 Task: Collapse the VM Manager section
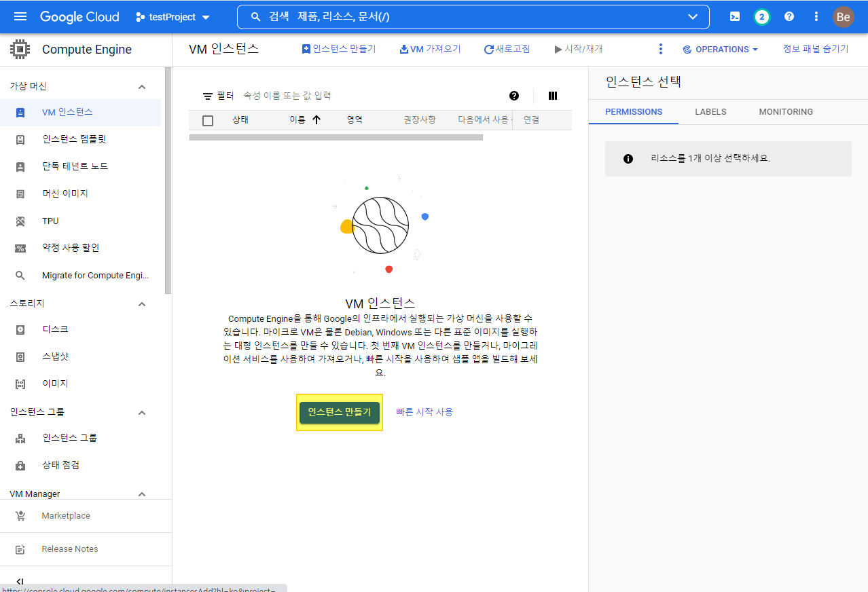pos(142,494)
